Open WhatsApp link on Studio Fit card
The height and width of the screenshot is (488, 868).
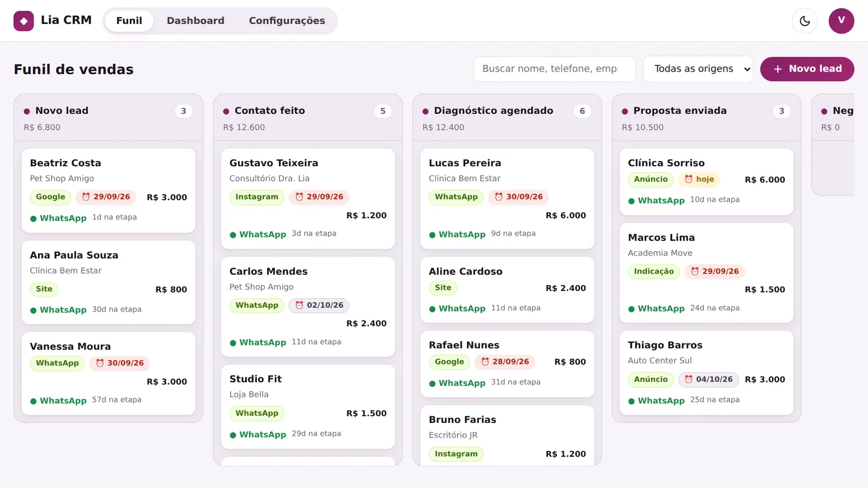(258, 434)
